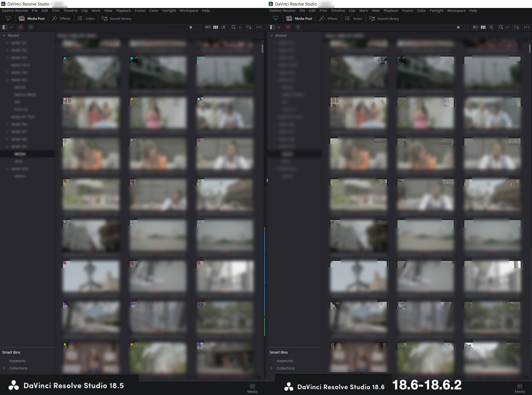The width and height of the screenshot is (532, 395).
Task: Toggle Media Pool panel in left window
Action: [x=32, y=19]
